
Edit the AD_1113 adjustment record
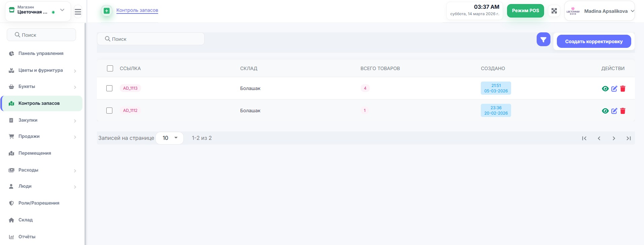pyautogui.click(x=614, y=89)
